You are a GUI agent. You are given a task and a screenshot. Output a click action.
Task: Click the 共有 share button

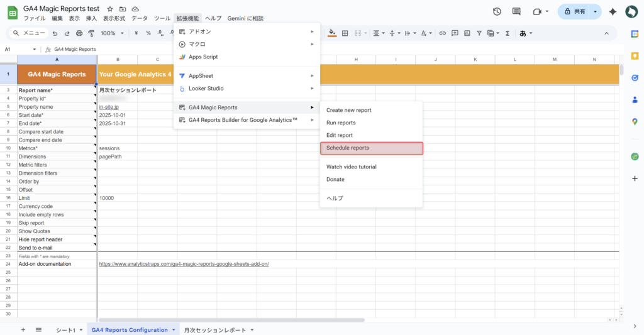[574, 12]
